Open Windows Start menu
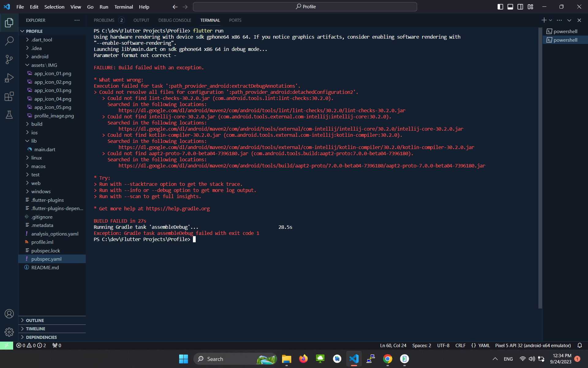This screenshot has width=588, height=368. tap(183, 359)
